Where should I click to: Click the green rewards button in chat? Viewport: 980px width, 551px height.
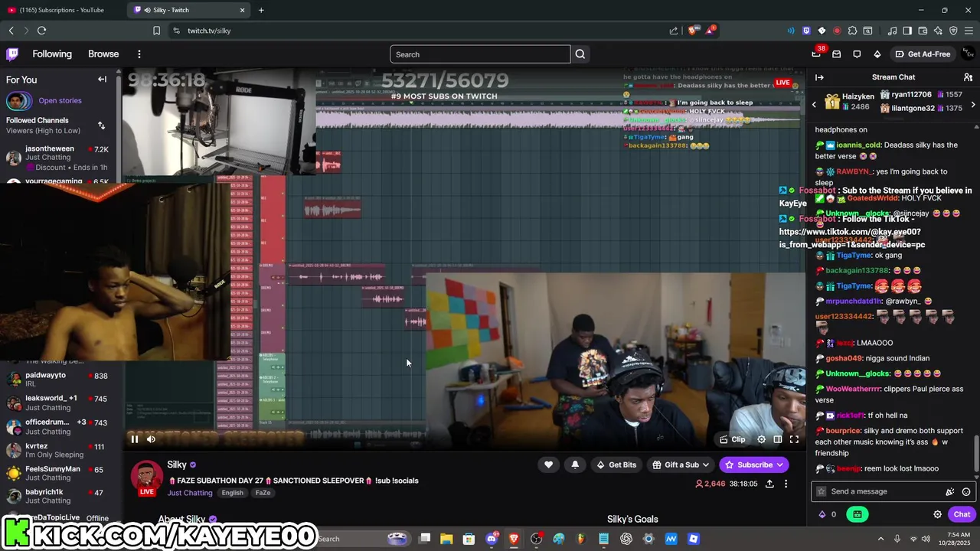point(857,514)
